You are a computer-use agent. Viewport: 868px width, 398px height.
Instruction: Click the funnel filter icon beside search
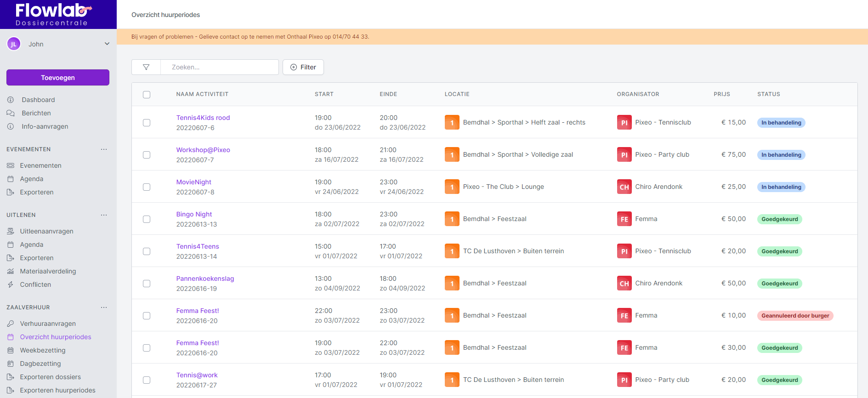point(146,67)
